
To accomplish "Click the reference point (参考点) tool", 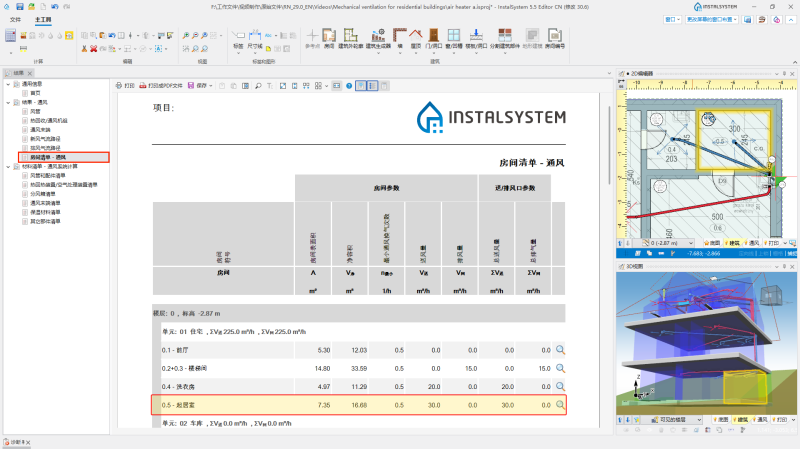I will (312, 38).
